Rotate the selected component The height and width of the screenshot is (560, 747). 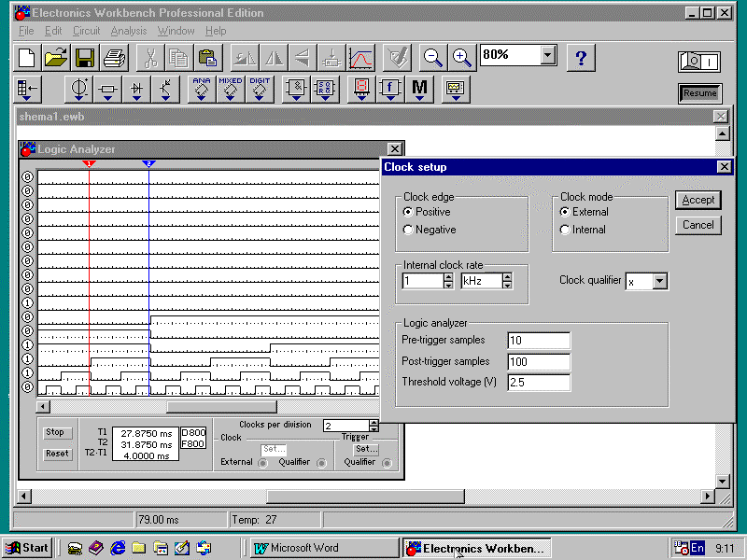[245, 58]
